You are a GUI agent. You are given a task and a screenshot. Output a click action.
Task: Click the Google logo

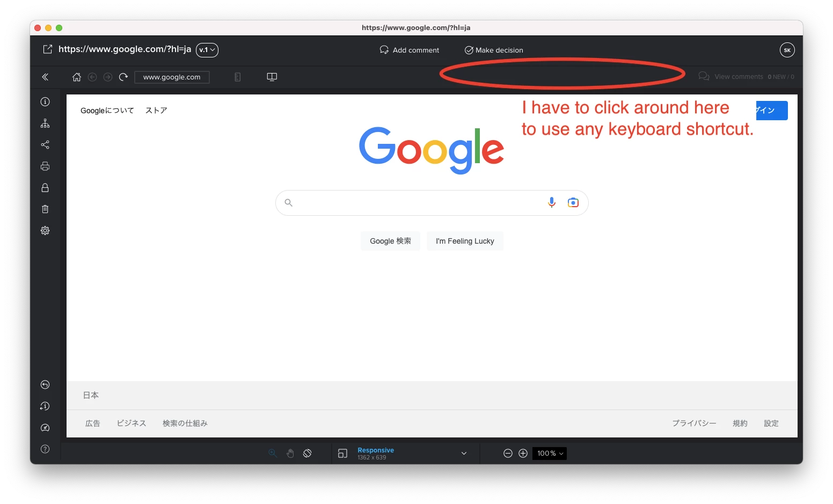click(432, 150)
